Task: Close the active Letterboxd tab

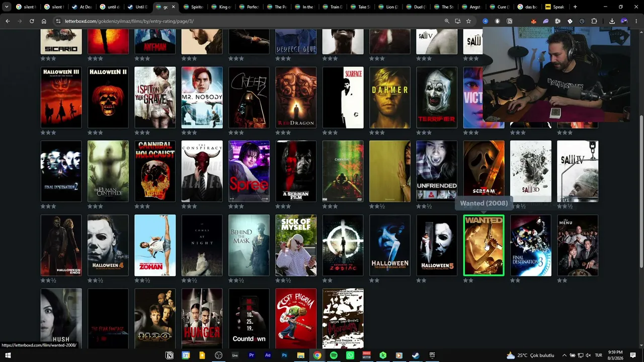Action: click(x=174, y=7)
